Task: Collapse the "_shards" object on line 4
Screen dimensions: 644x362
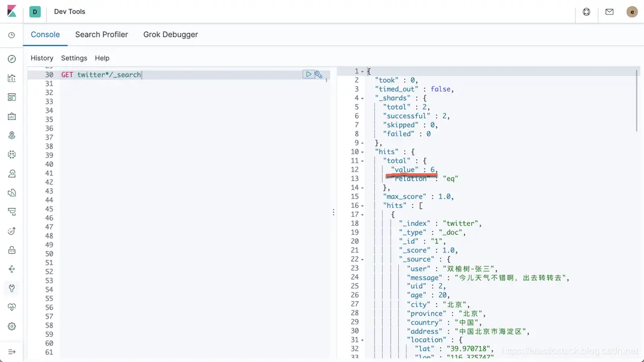Action: tap(362, 99)
